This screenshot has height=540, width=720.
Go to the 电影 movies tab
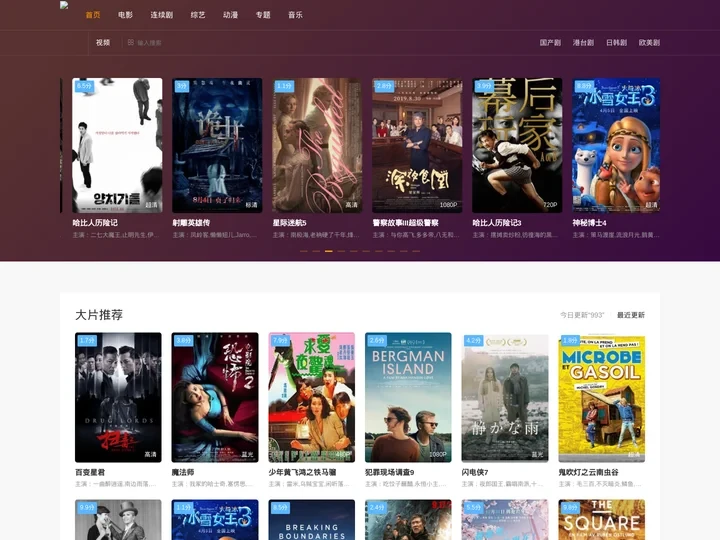[x=125, y=15]
